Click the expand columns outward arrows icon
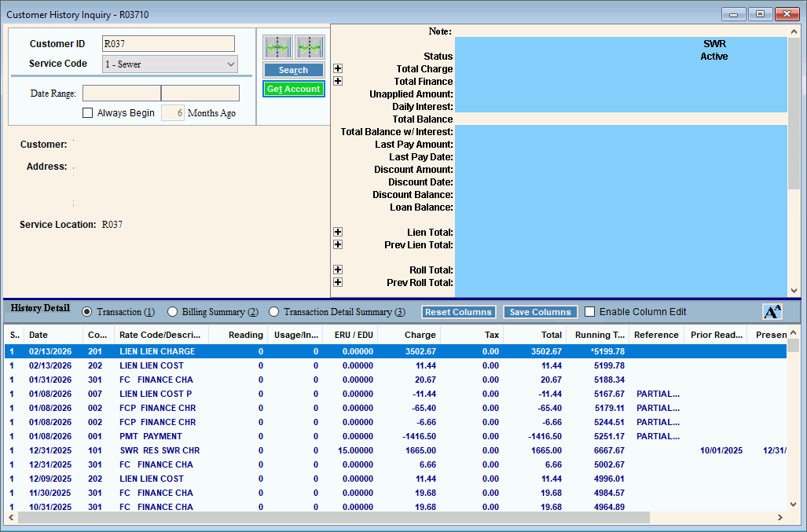Image resolution: width=807 pixels, height=532 pixels. point(277,47)
